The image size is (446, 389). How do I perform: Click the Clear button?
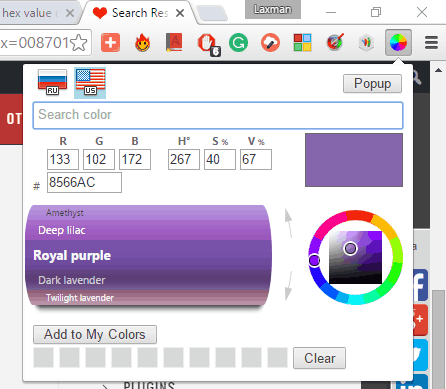[319, 358]
